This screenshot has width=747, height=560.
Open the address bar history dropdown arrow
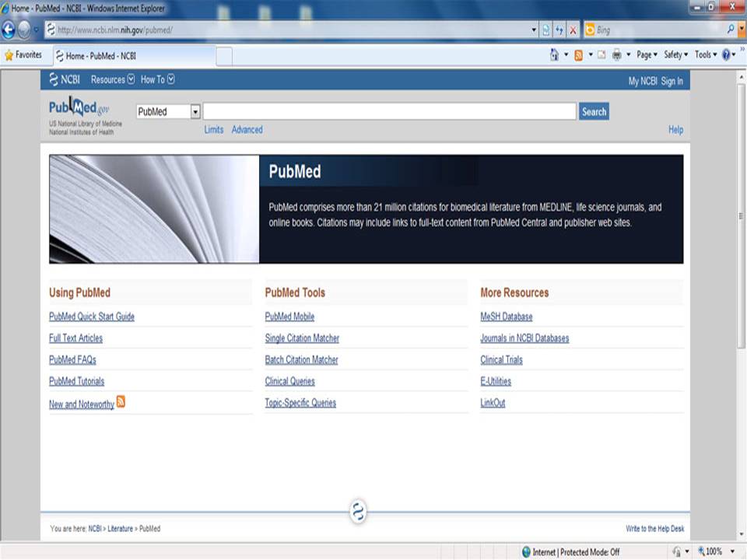[x=534, y=30]
